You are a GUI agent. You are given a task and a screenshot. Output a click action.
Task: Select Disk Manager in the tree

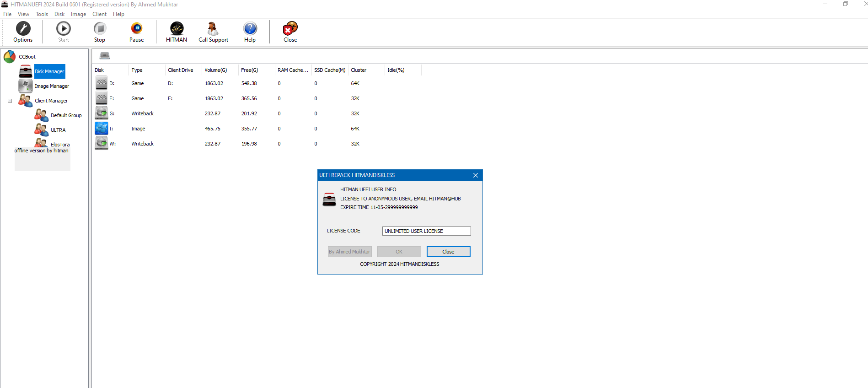point(50,71)
